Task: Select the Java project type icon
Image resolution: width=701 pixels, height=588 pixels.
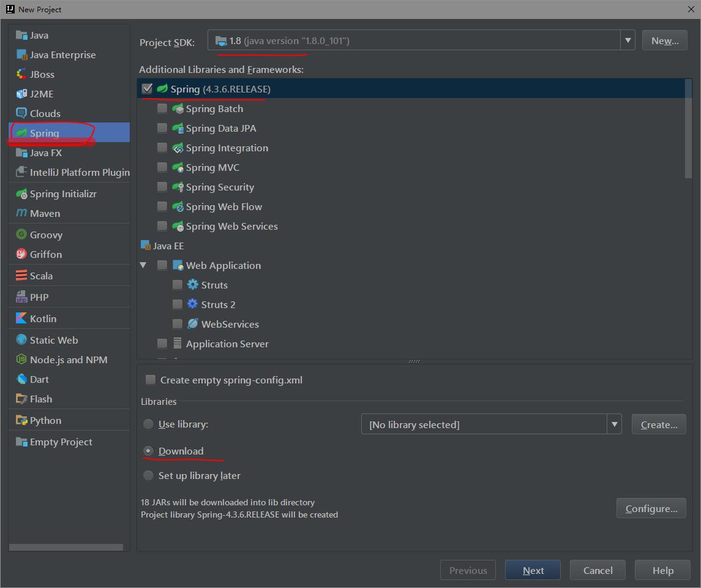Action: click(21, 35)
